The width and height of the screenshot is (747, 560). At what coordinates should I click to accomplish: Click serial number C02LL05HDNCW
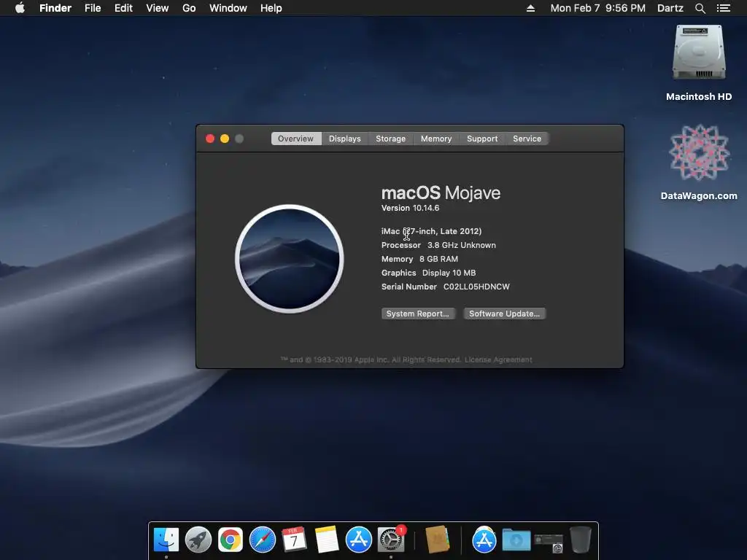(476, 287)
